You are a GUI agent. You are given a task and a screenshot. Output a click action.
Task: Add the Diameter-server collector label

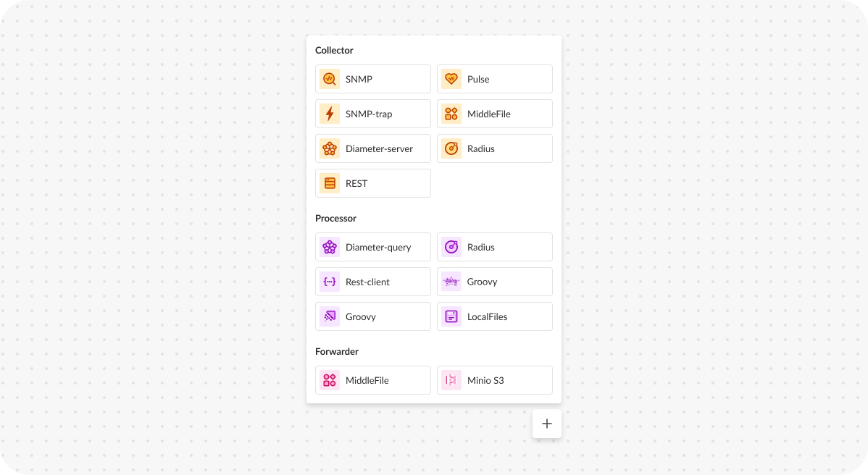tap(379, 148)
